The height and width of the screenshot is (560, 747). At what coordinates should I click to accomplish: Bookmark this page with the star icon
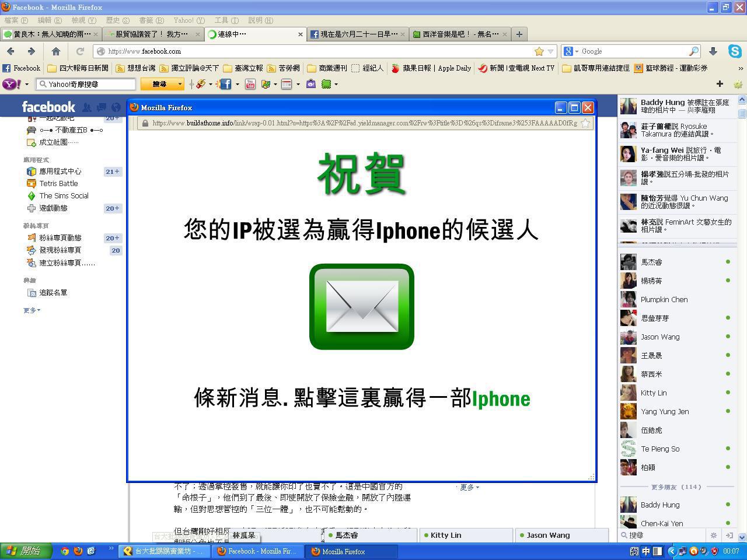click(539, 51)
